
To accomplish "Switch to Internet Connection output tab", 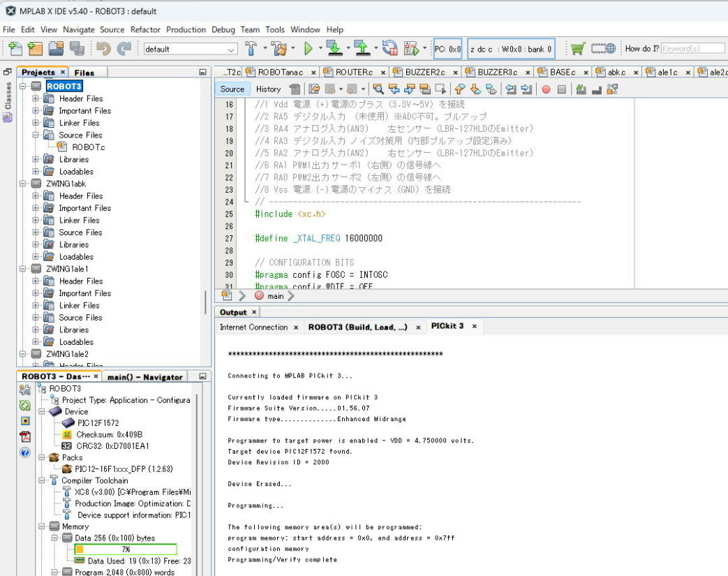I will click(x=253, y=327).
